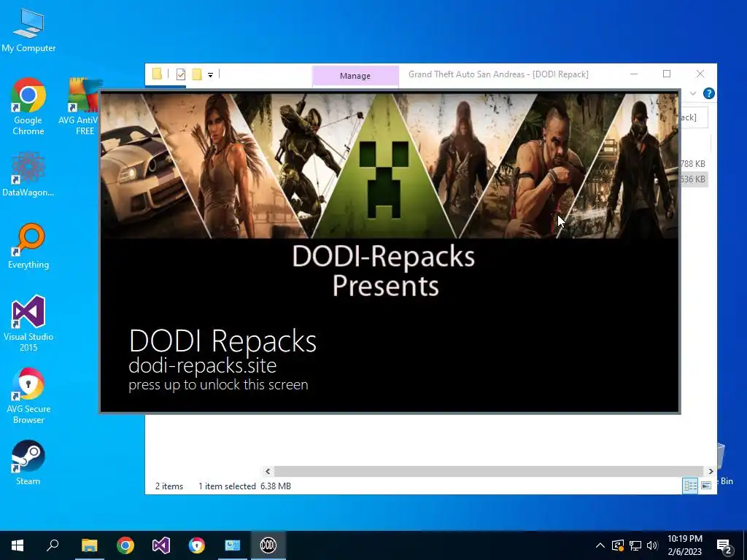This screenshot has height=560, width=747.
Task: Click the Properties checkmark quick access icon
Action: (x=181, y=74)
